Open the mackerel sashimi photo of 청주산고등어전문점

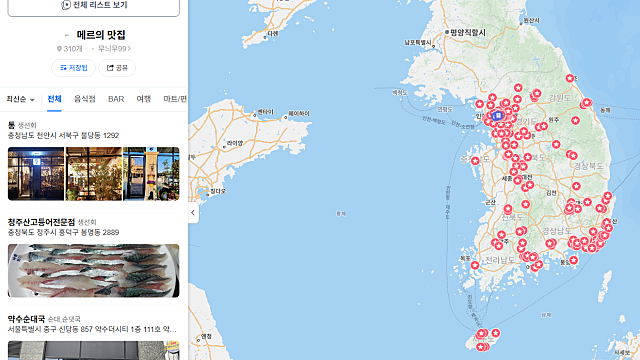click(93, 271)
